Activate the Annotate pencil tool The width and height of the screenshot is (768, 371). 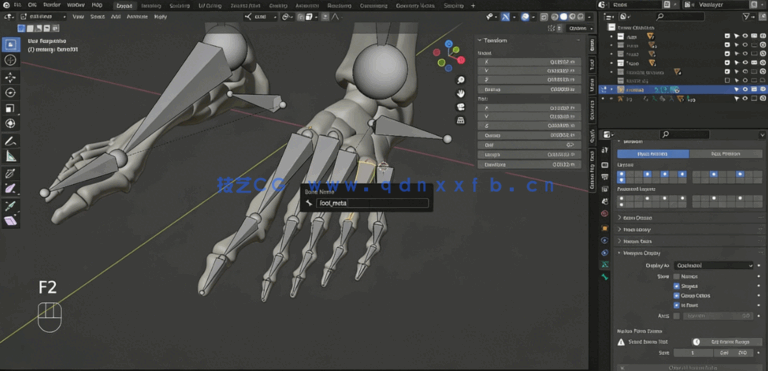(11, 141)
